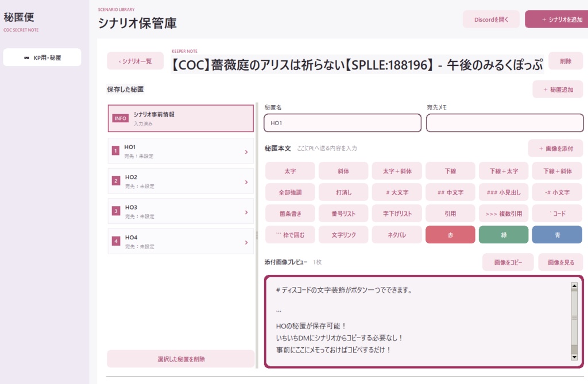Click the text area scrollbar thumb
588x384 pixels.
pos(574,317)
